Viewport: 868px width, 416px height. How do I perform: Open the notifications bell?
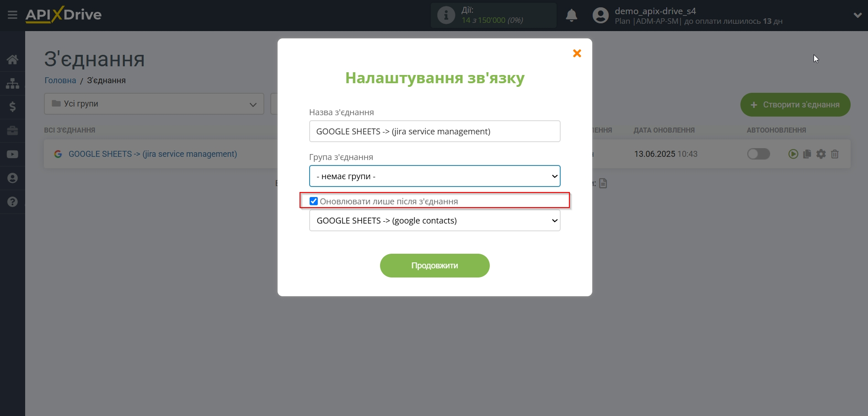coord(571,16)
